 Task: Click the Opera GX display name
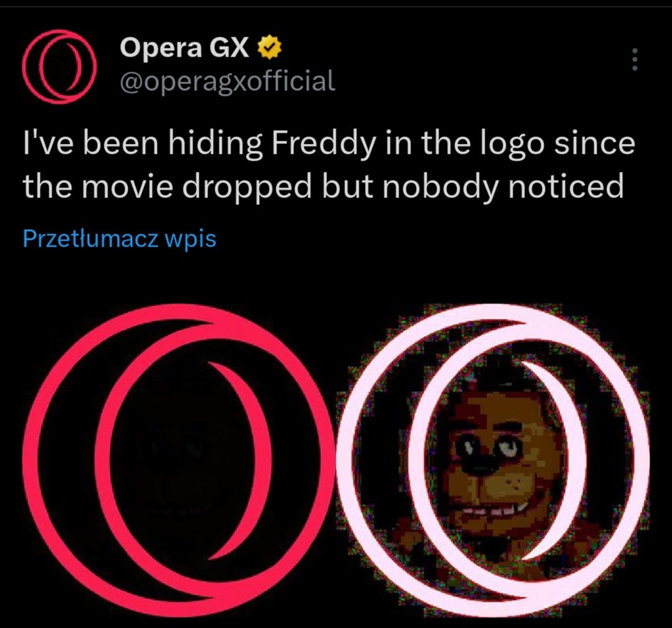(184, 47)
